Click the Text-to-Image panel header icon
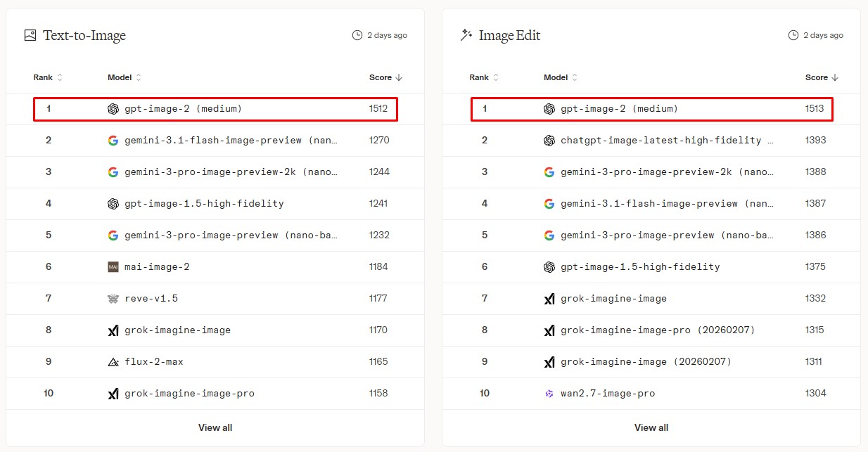Screen dimensions: 868x452 [30, 35]
